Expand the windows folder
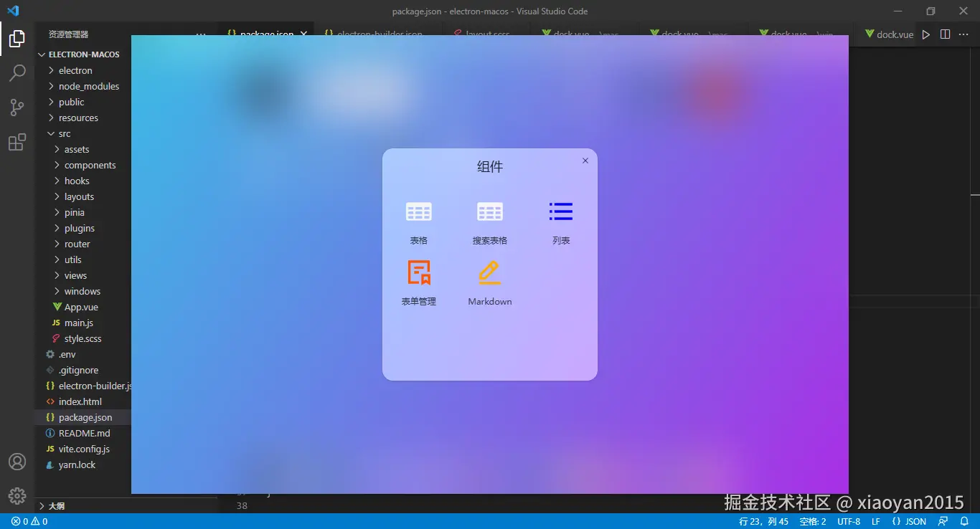The width and height of the screenshot is (980, 529). 83,291
